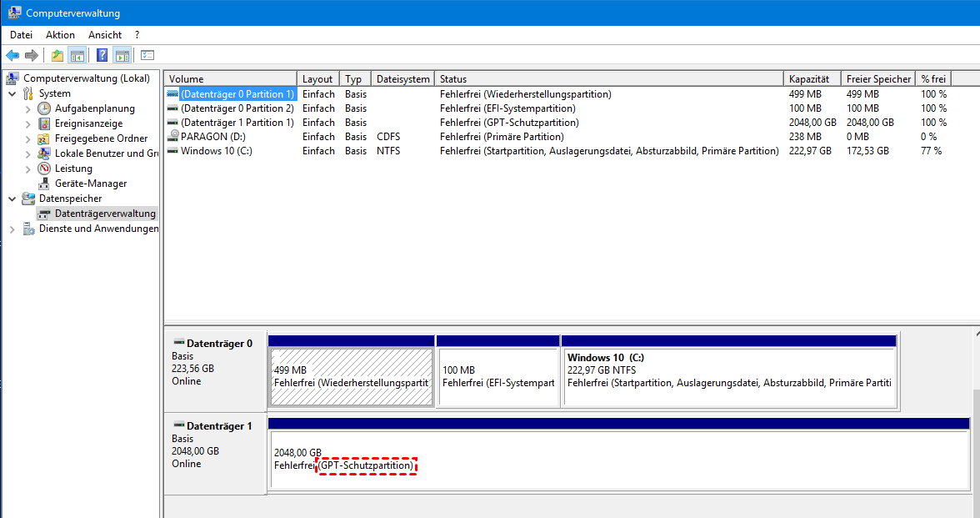Click the blue Back arrow in toolbar
This screenshot has width=980, height=518.
(x=12, y=56)
